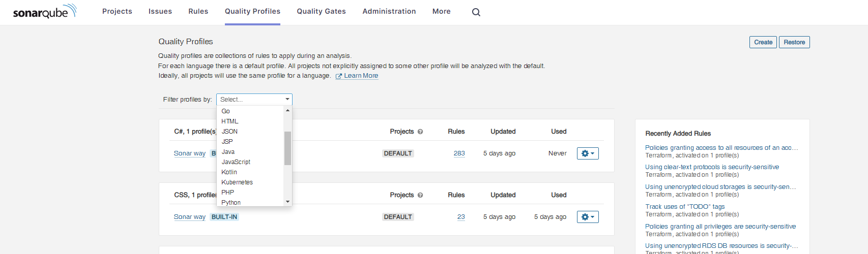This screenshot has width=868, height=254.
Task: Choose Kotlin in the filter dropdown
Action: (x=229, y=172)
